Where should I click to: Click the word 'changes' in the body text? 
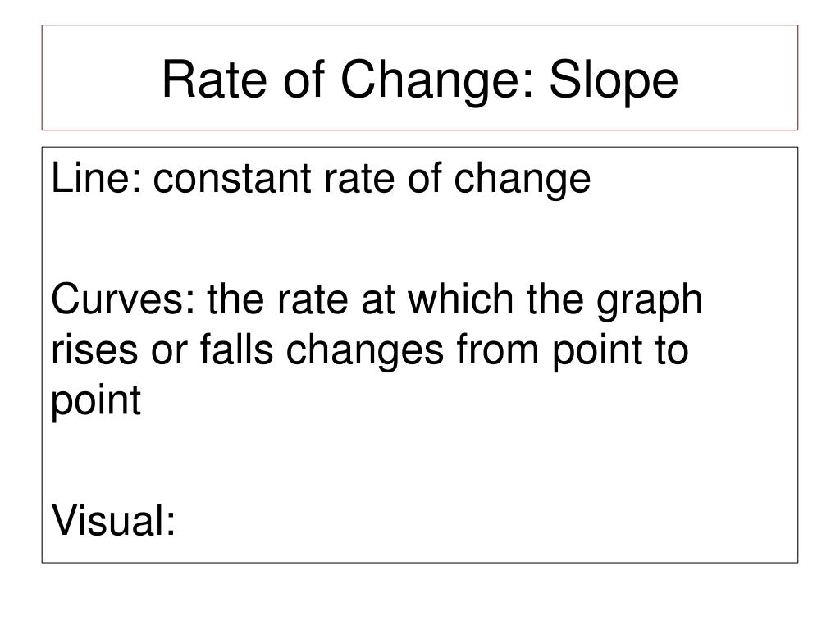(365, 351)
